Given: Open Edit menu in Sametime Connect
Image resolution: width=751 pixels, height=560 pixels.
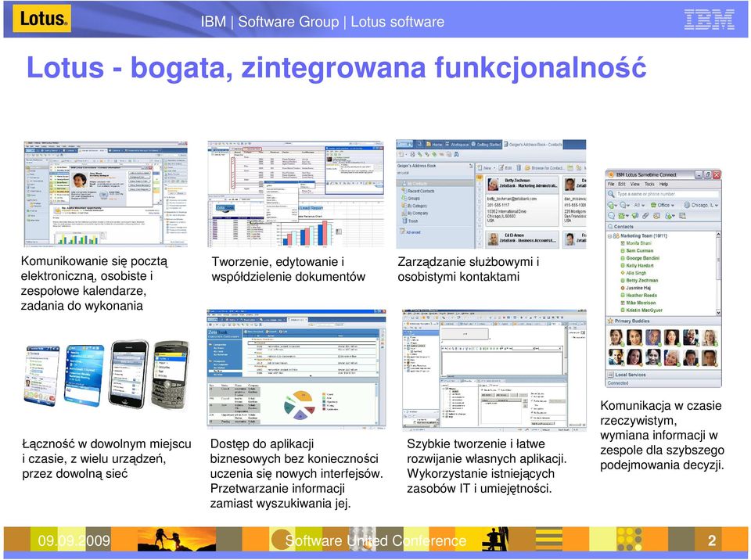Looking at the screenshot, I should click(622, 184).
